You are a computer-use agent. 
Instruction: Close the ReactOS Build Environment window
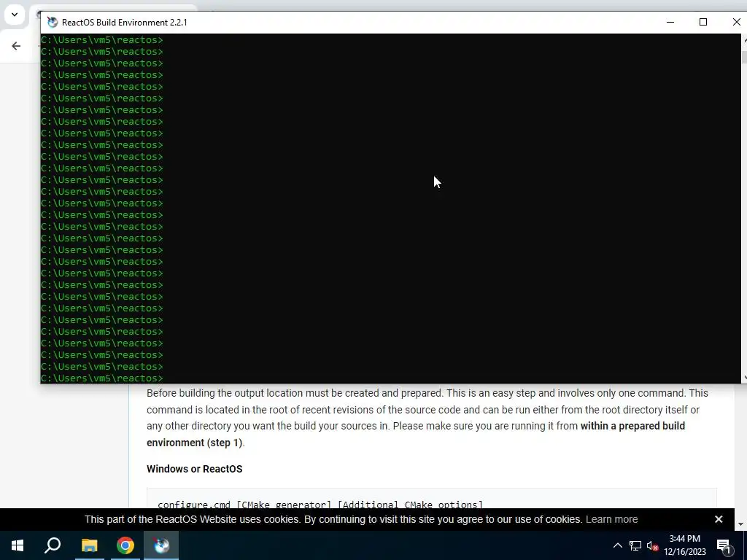coord(736,22)
